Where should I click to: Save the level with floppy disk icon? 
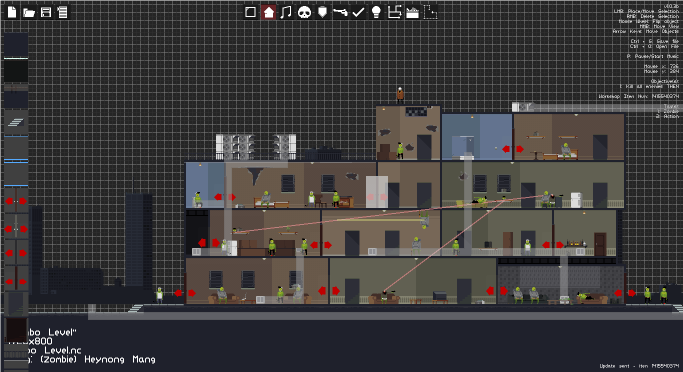(46, 12)
